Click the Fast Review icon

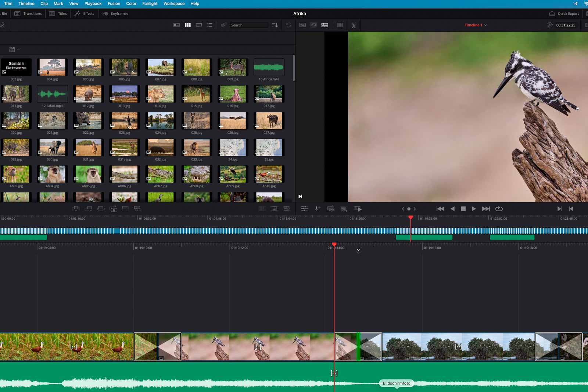click(x=358, y=209)
